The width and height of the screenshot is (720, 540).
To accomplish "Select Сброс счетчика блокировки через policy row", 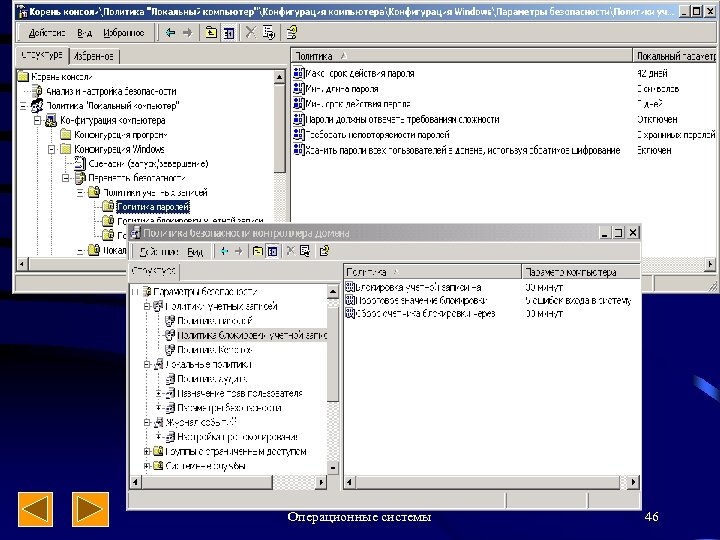I will [426, 314].
